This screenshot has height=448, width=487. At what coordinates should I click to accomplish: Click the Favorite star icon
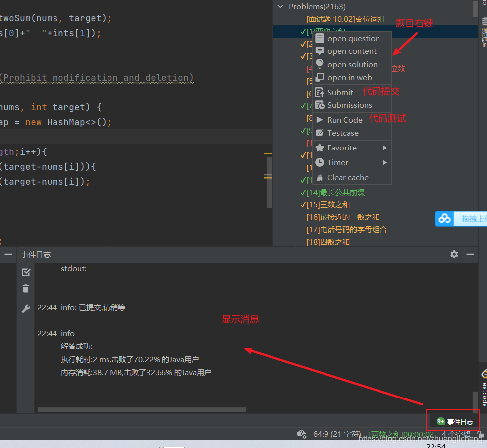319,148
